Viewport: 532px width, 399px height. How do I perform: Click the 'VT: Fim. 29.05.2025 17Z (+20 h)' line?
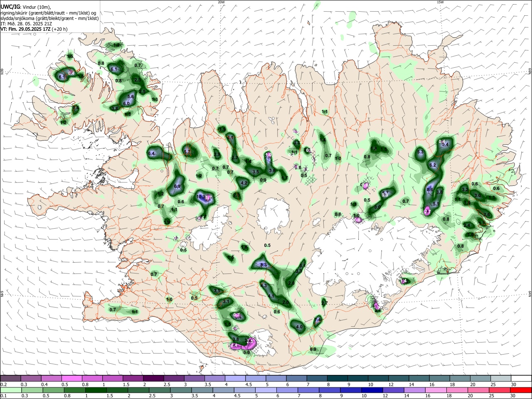click(34, 29)
